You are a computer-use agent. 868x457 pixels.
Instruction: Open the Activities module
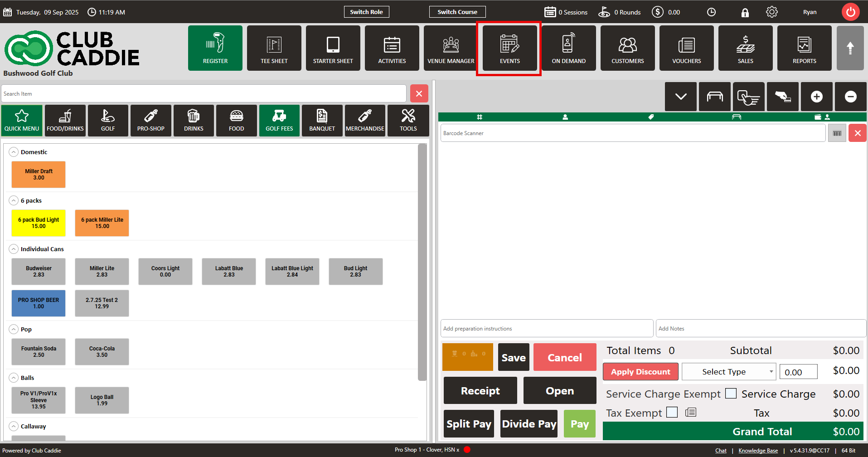[x=392, y=48]
